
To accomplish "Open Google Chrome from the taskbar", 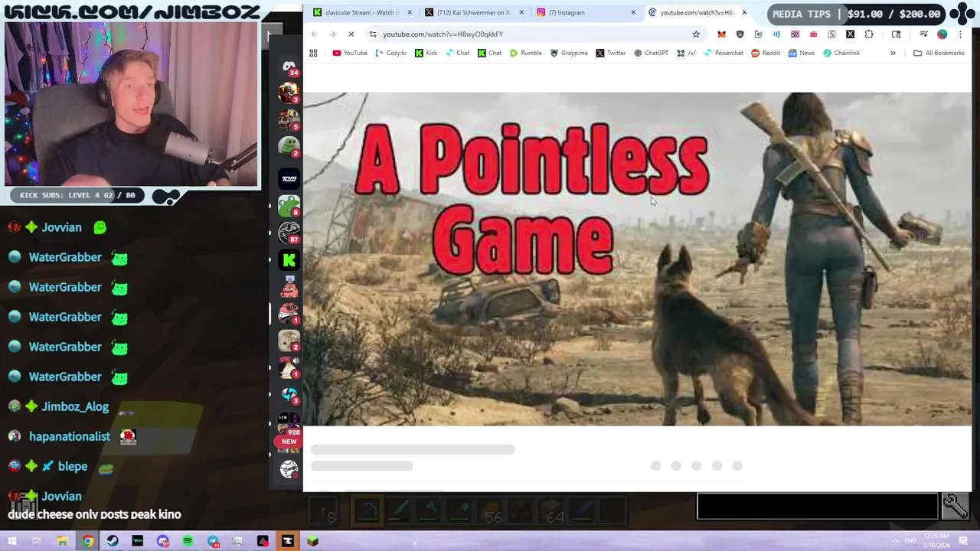I will click(x=87, y=541).
